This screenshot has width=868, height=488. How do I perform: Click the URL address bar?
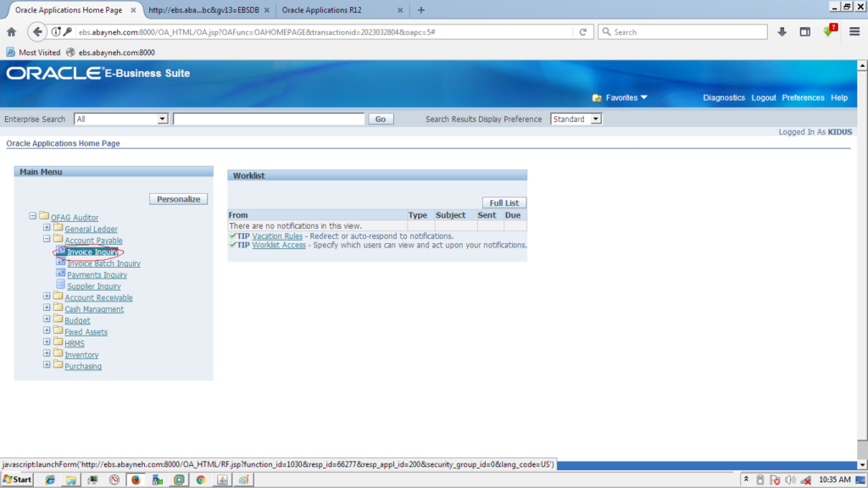324,32
